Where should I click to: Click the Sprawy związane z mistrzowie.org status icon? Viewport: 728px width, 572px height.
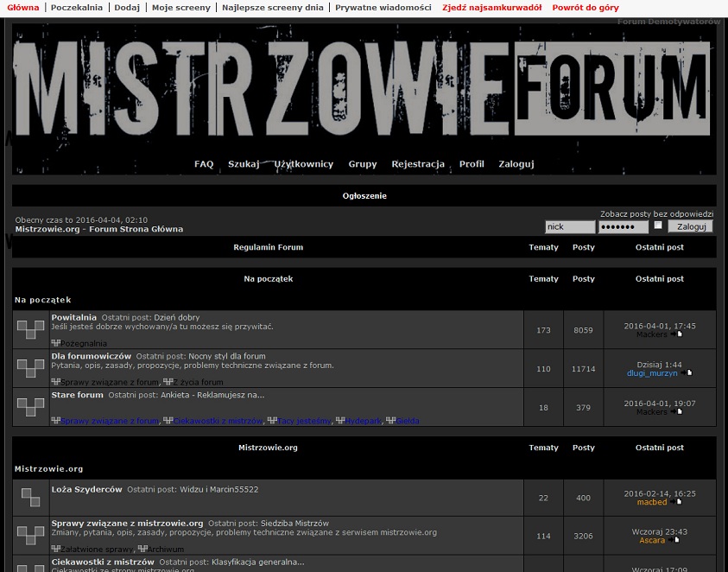(30, 536)
